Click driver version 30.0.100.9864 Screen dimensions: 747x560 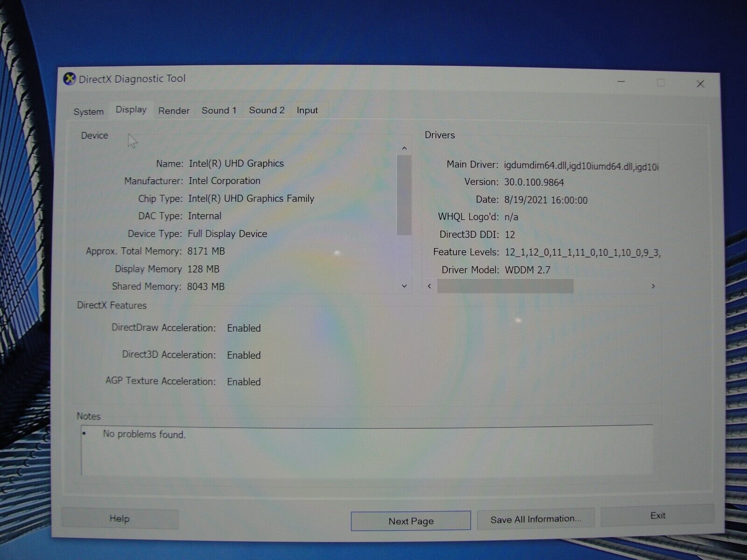534,182
